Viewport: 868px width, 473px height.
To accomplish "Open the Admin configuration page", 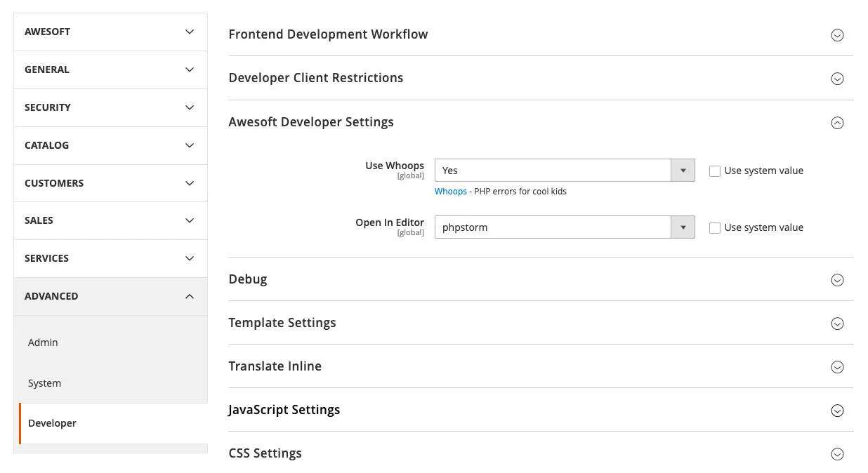I will 43,342.
